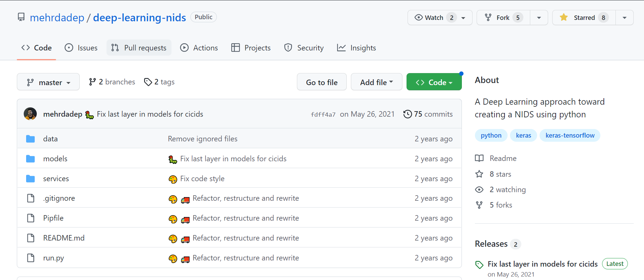Image resolution: width=644 pixels, height=280 pixels.
Task: Click the Readme book icon
Action: (x=479, y=158)
